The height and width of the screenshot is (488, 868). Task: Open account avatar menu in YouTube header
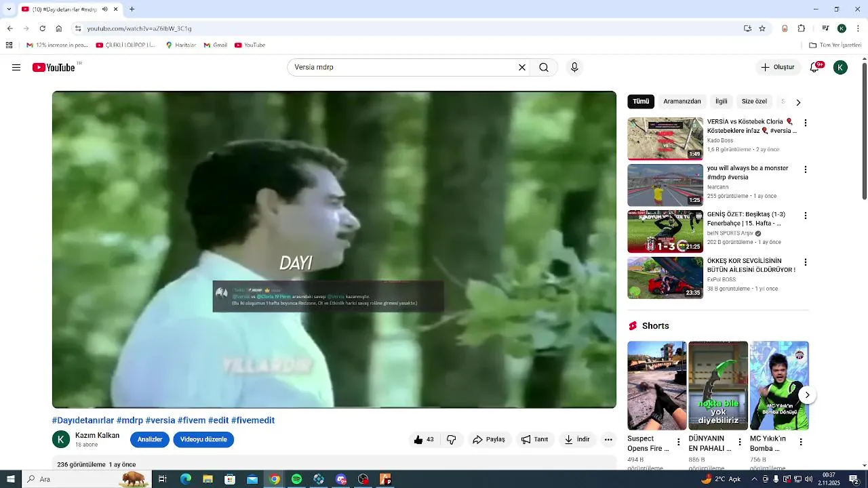(x=840, y=67)
